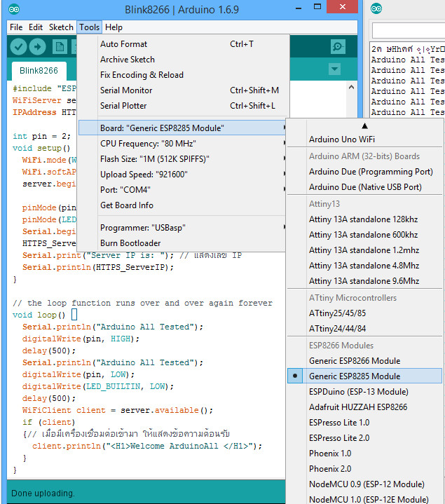
Task: Click Burn Bootloader
Action: coord(182,243)
